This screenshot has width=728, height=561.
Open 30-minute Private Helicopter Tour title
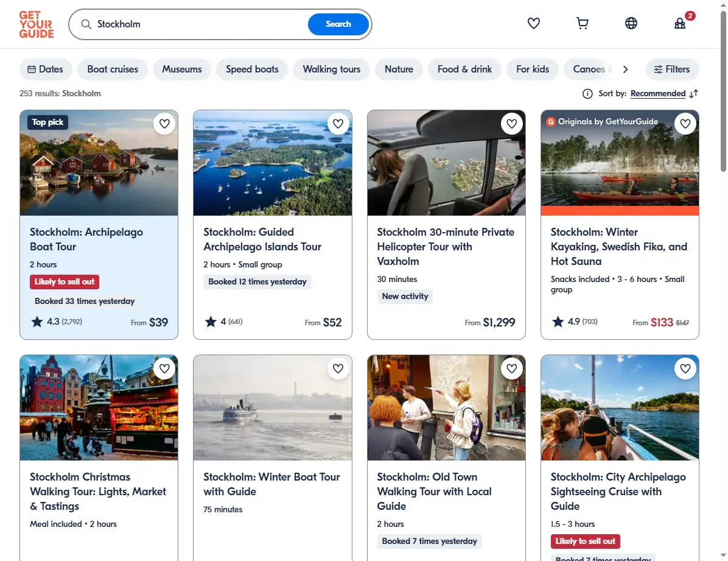click(446, 246)
